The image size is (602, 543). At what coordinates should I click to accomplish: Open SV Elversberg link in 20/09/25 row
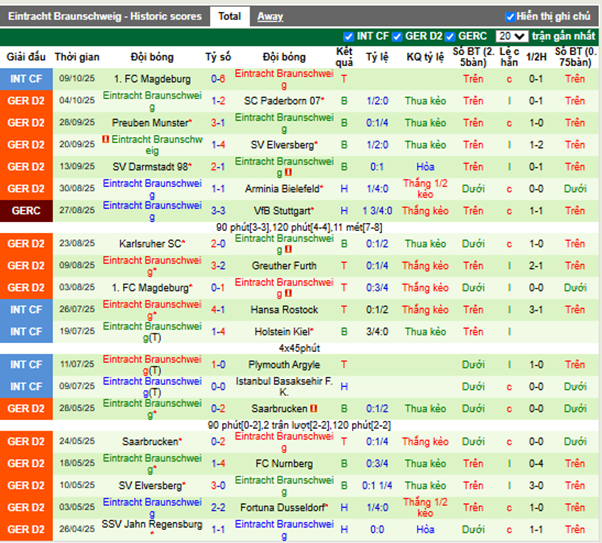click(282, 145)
